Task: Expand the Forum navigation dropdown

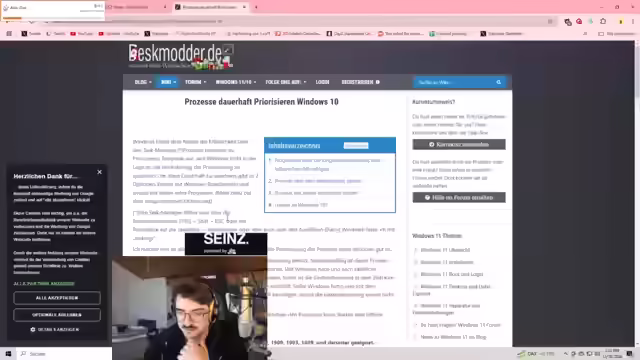Action: pyautogui.click(x=195, y=82)
